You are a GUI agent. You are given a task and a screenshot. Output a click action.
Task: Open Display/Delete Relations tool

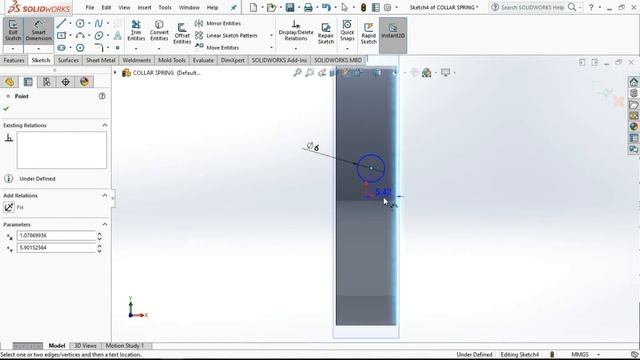point(296,31)
